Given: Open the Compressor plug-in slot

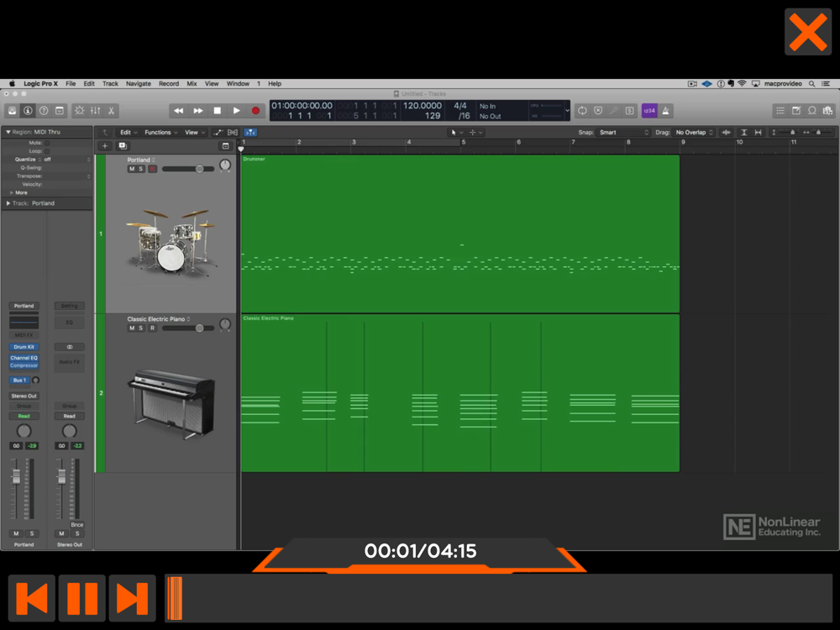Looking at the screenshot, I should click(x=24, y=365).
